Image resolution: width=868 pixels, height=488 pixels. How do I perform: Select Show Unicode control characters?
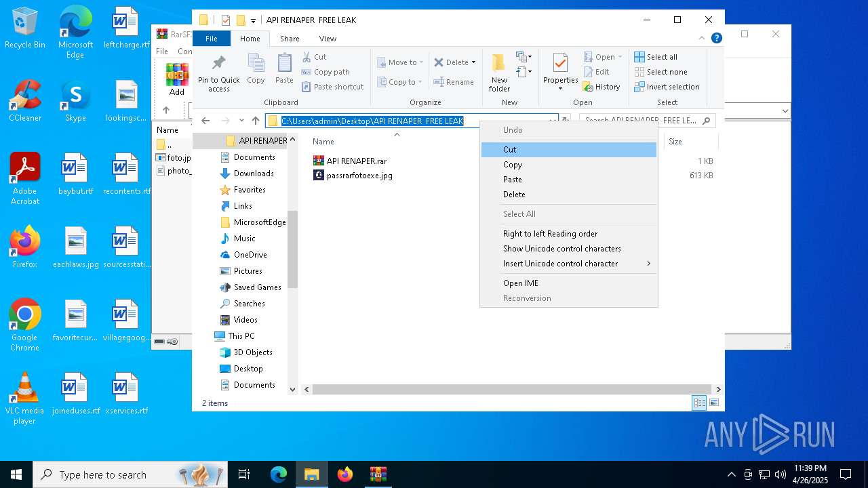[x=568, y=249]
